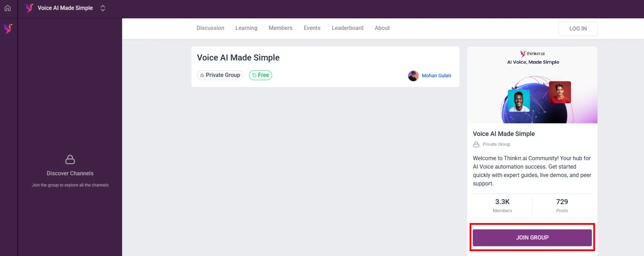Click the Thinkrr bird logo beside group name
Viewport: 644px width, 256px height.
[x=29, y=8]
